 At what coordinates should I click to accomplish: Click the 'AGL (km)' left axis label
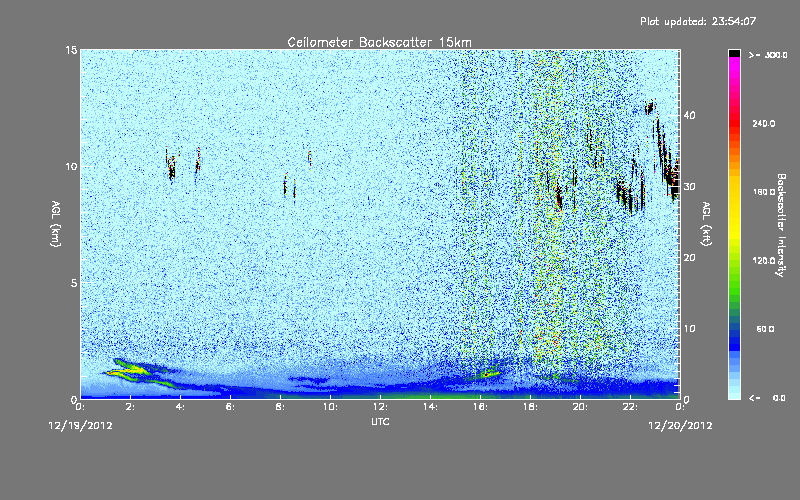(56, 223)
